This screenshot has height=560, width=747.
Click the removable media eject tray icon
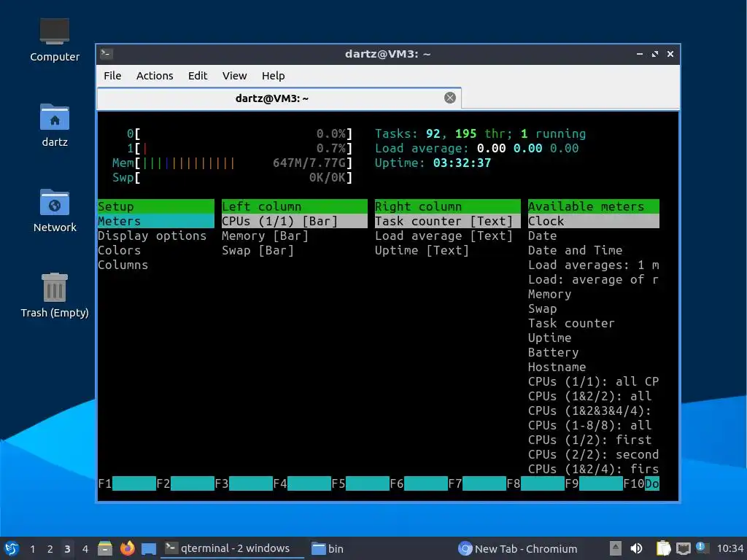(x=616, y=548)
